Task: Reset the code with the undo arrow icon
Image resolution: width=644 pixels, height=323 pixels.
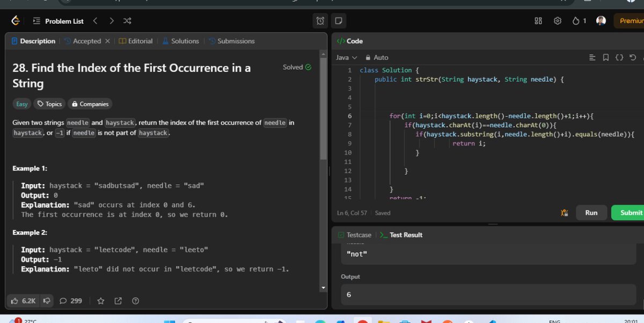Action: tap(633, 57)
